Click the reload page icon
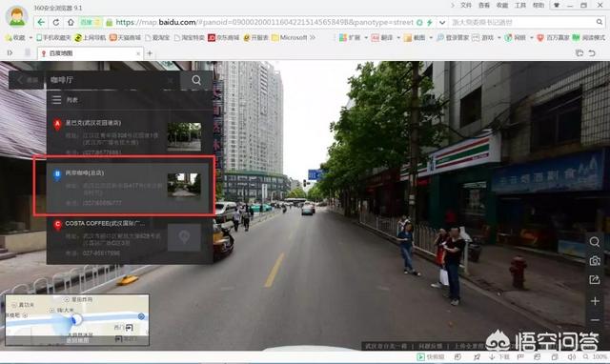The height and width of the screenshot is (364, 610). click(56, 23)
